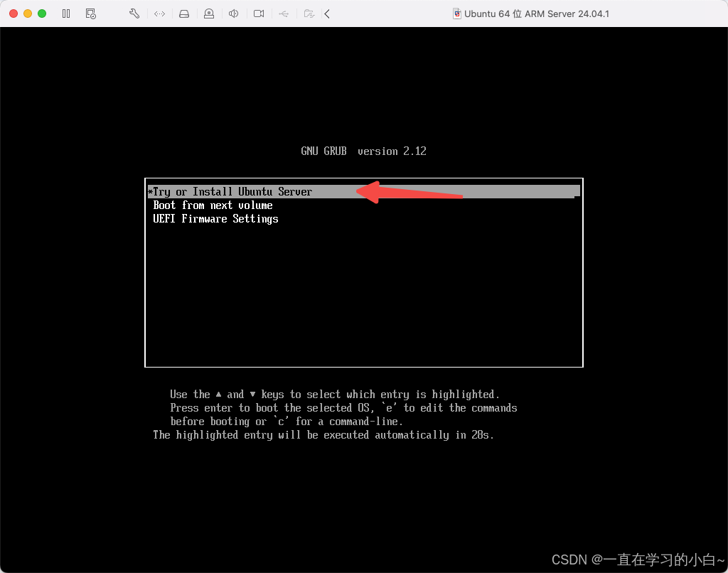
Task: Click the 'Use the keys to select' help line
Action: tap(335, 395)
